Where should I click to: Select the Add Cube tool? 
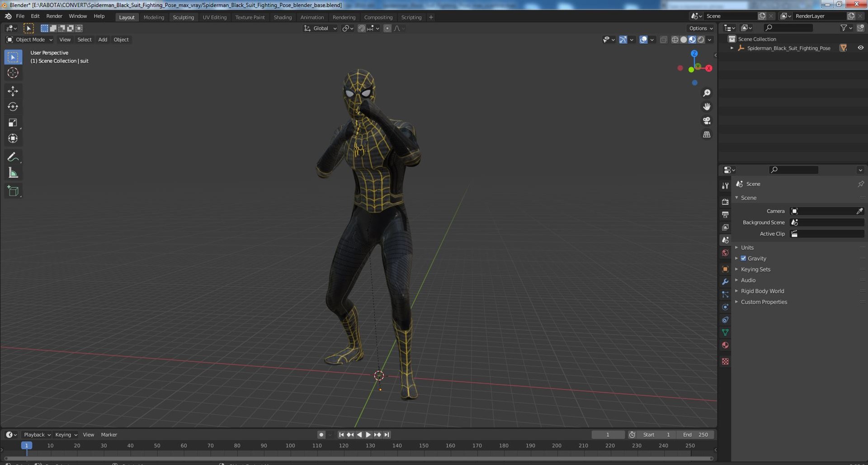coord(13,191)
